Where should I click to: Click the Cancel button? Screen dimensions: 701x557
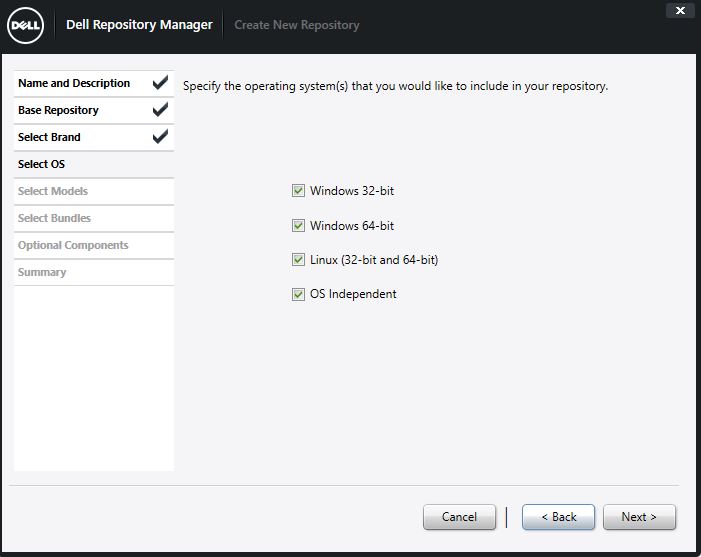tap(459, 517)
